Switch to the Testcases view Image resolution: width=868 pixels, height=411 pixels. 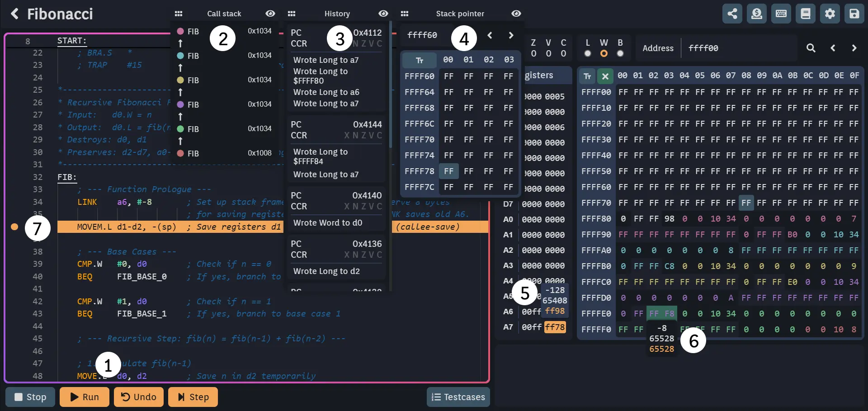tap(458, 397)
